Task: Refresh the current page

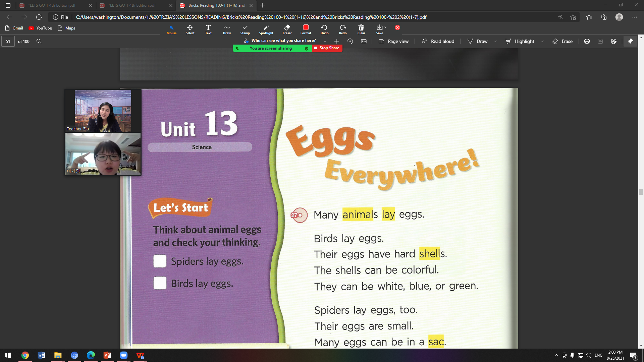Action: pyautogui.click(x=39, y=17)
